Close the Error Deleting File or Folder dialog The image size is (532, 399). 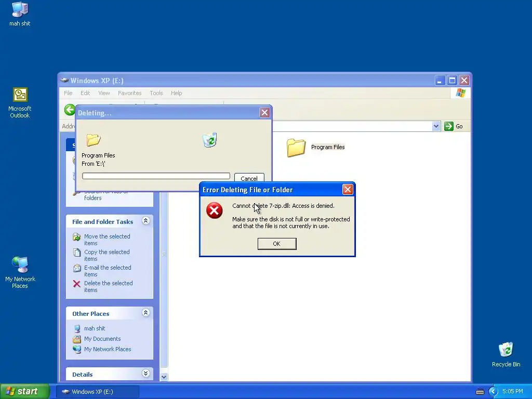(x=348, y=189)
